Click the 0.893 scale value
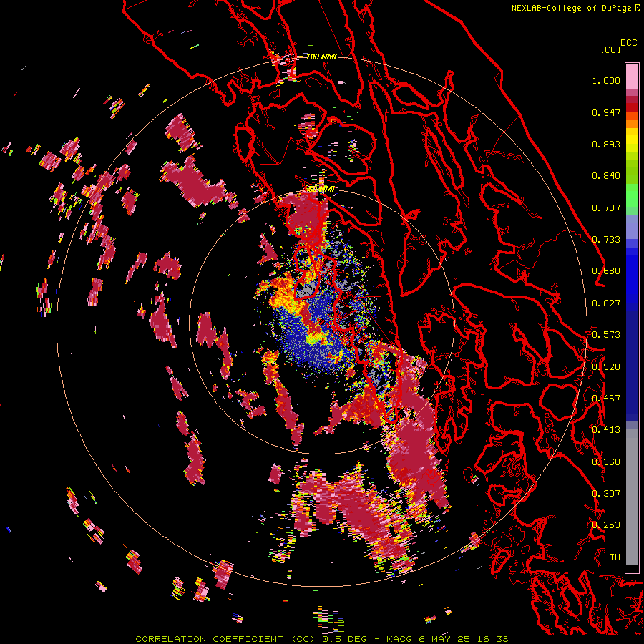 click(x=606, y=144)
